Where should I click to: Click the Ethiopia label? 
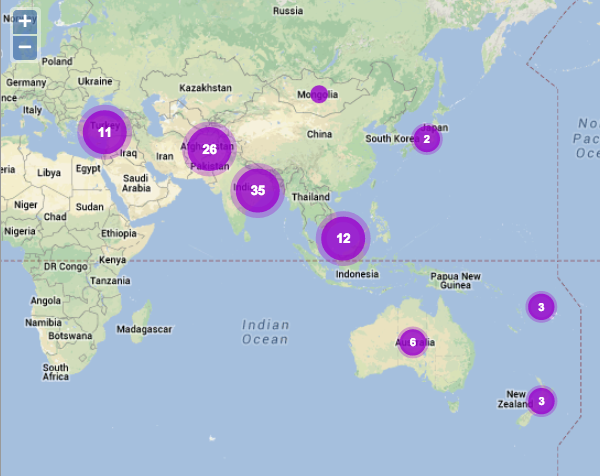[119, 233]
